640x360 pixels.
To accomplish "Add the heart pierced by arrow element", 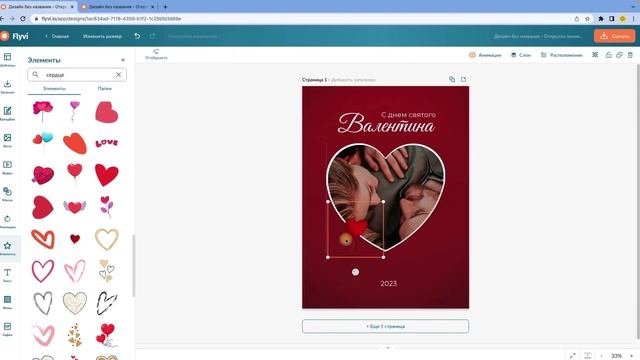I will tap(43, 175).
